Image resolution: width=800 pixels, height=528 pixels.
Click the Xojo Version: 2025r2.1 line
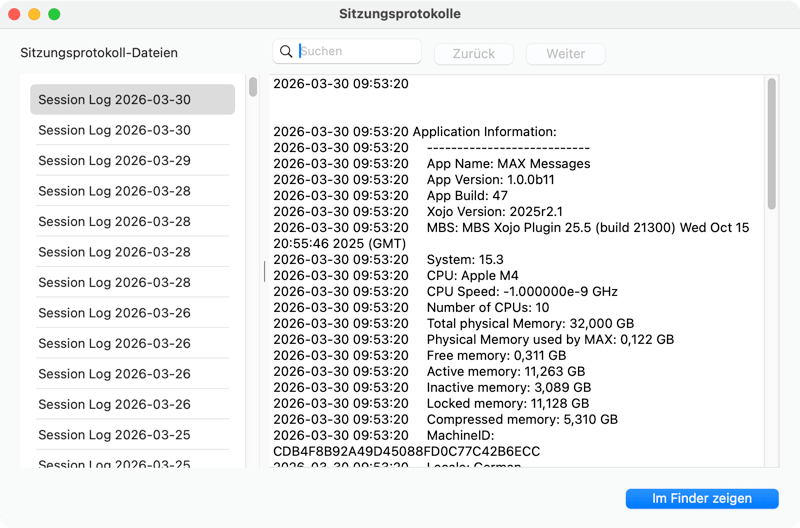coord(418,212)
